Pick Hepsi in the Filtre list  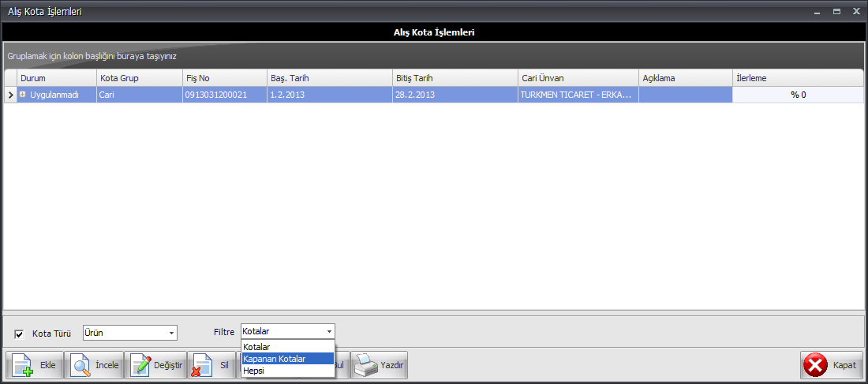(x=288, y=371)
